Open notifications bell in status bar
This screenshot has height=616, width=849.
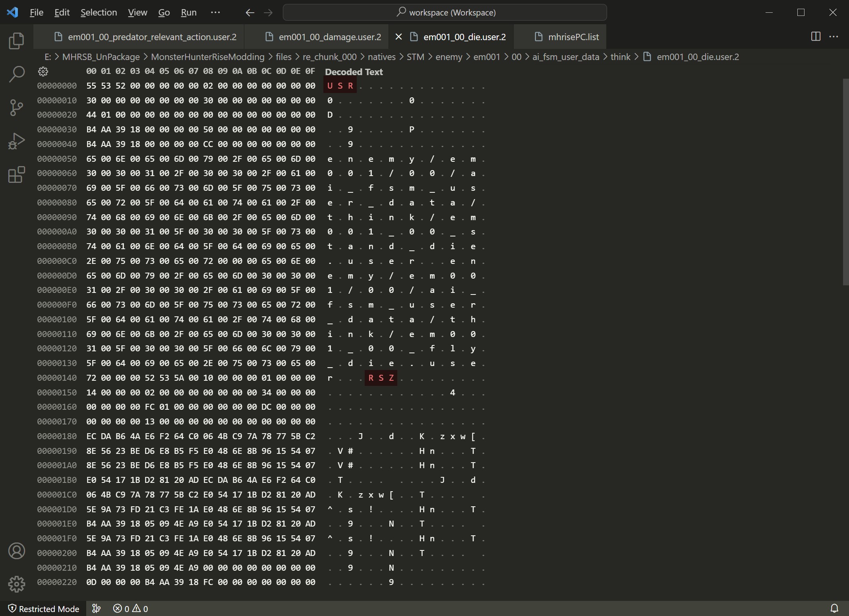click(834, 608)
